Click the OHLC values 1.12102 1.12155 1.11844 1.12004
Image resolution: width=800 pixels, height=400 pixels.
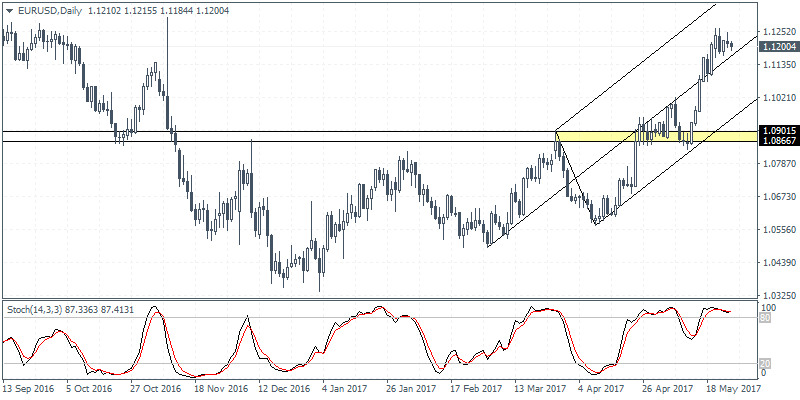point(158,11)
